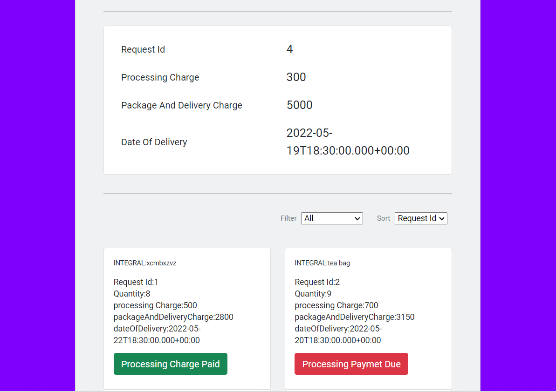This screenshot has height=392, width=556.
Task: Click the Request Id label in details
Action: 143,49
